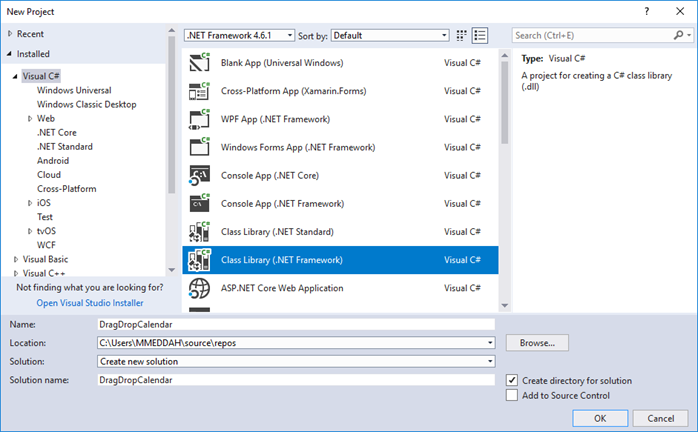Screen dimensions: 698x432
Task: Click the Blank App (Universal Windows) template icon
Action: [199, 62]
